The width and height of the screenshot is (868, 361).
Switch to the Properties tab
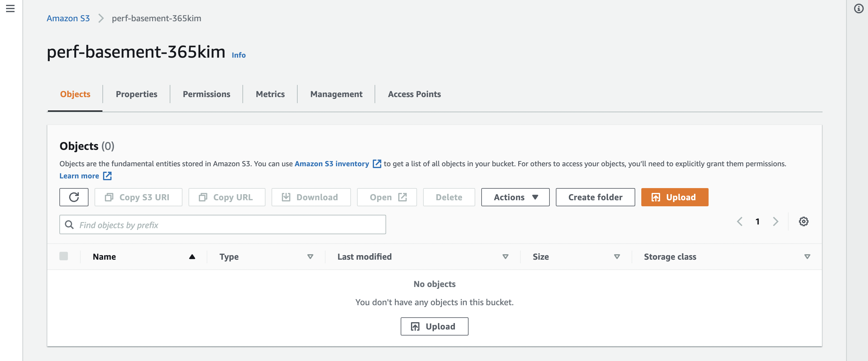[136, 94]
